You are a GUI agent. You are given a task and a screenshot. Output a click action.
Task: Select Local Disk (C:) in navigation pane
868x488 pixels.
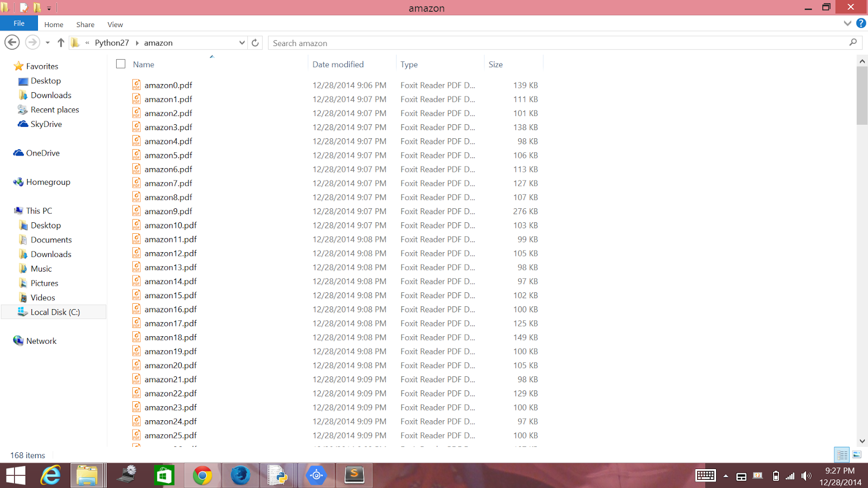click(54, 312)
